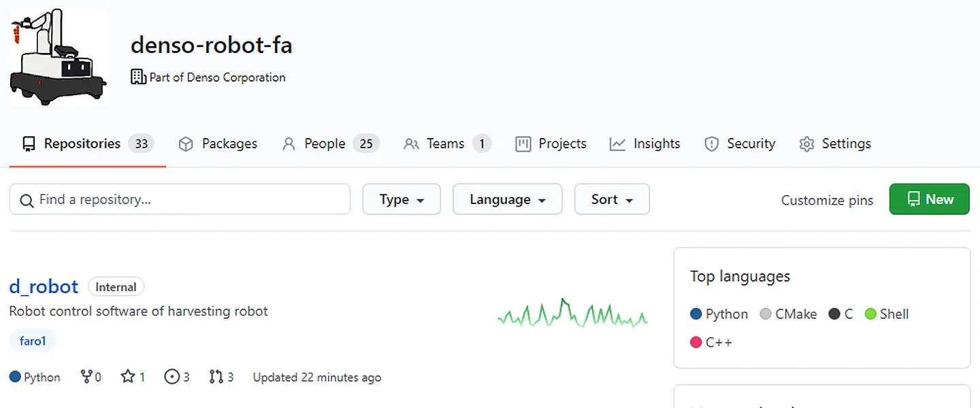Click the Repositories count badge 33
The height and width of the screenshot is (408, 980).
point(141,143)
